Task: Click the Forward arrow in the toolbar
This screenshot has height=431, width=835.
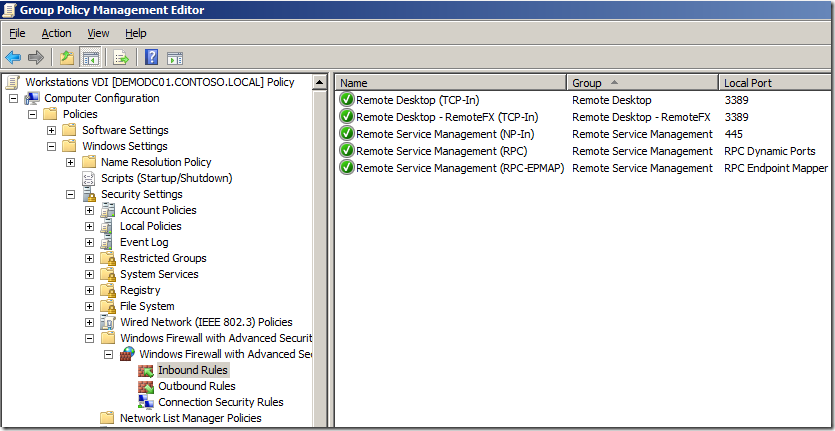Action: (x=36, y=58)
